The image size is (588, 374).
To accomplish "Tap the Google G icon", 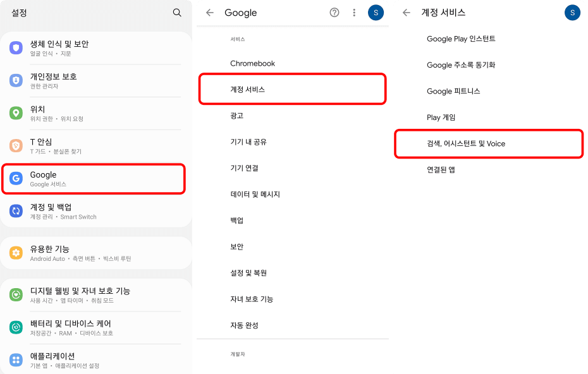I will (x=16, y=178).
